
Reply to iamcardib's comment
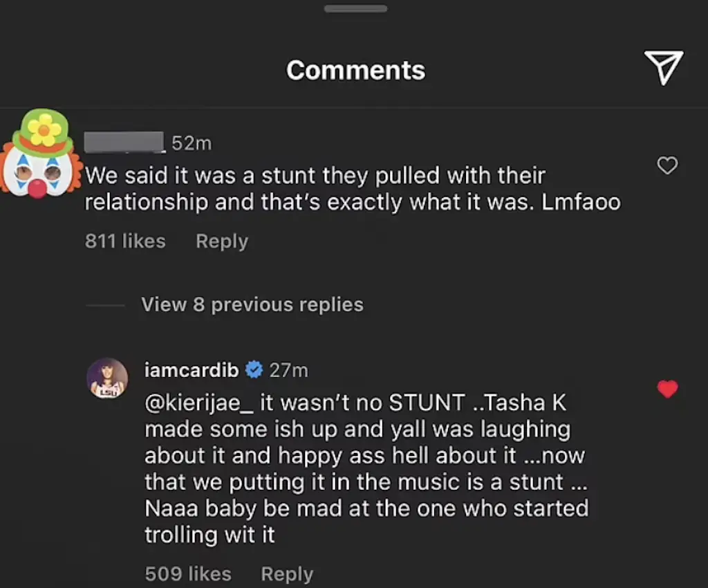[x=286, y=573]
